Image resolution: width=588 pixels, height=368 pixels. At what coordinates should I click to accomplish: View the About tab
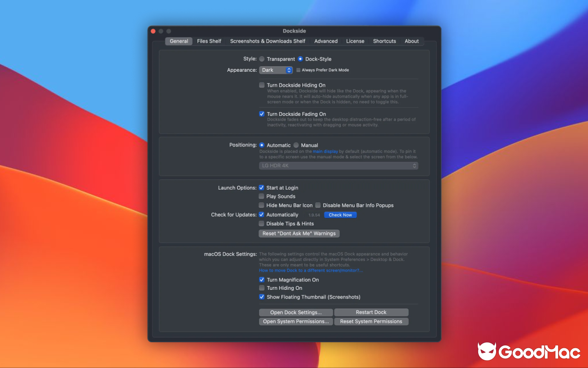click(411, 41)
